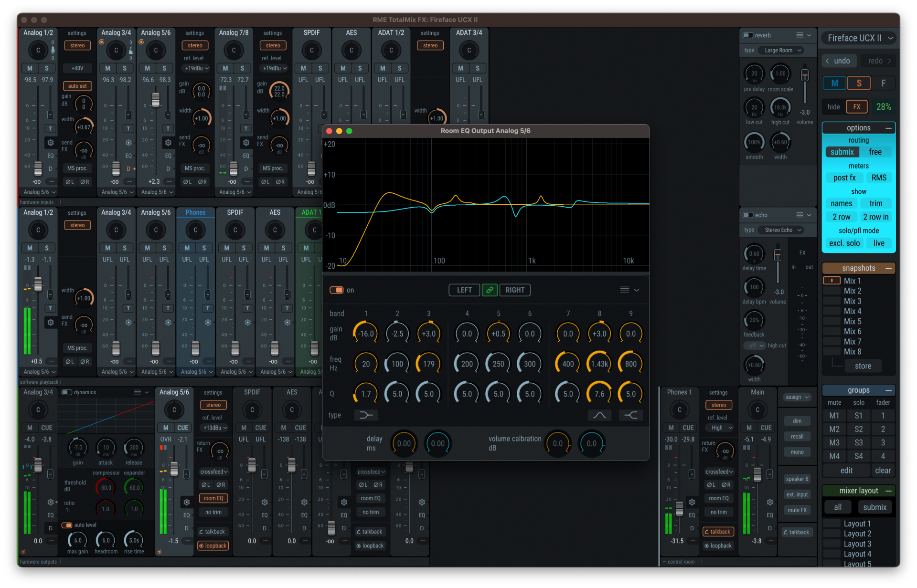Toggle loopback on Analog 5/6 hardware output

[213, 546]
